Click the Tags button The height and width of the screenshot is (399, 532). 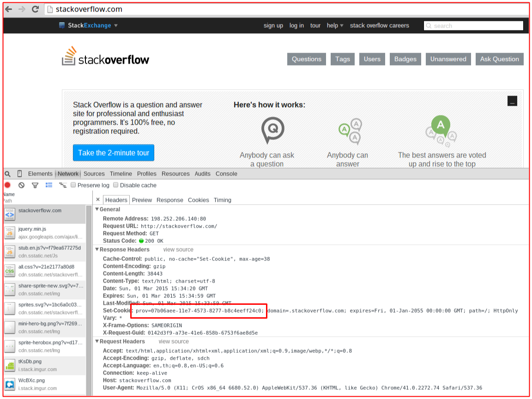[x=343, y=59]
